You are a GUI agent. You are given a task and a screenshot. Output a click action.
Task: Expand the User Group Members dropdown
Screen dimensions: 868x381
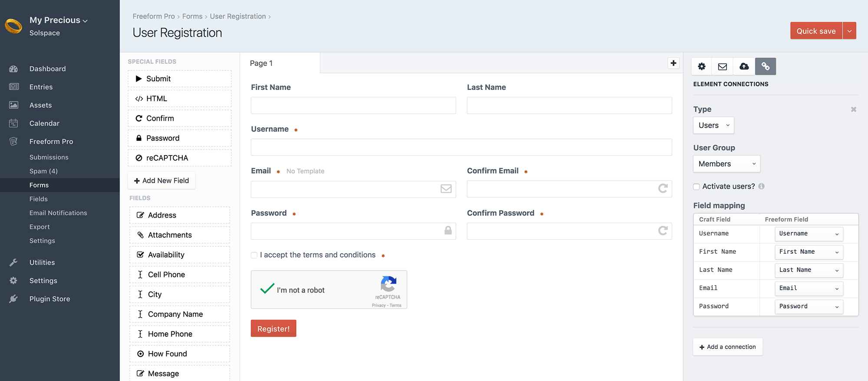[x=727, y=164]
